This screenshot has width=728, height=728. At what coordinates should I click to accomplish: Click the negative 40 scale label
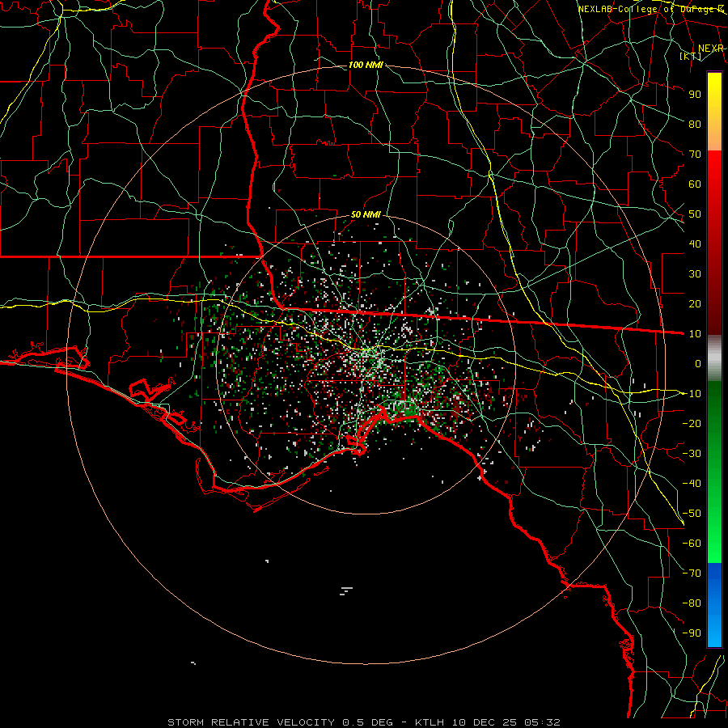[x=692, y=484]
